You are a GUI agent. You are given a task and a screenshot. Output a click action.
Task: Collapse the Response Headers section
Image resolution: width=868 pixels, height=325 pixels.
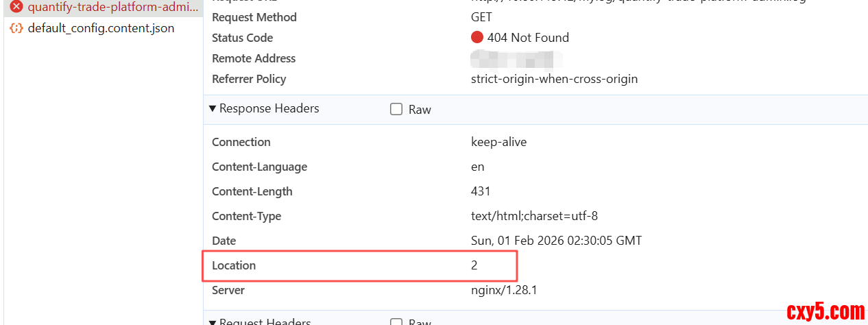213,108
